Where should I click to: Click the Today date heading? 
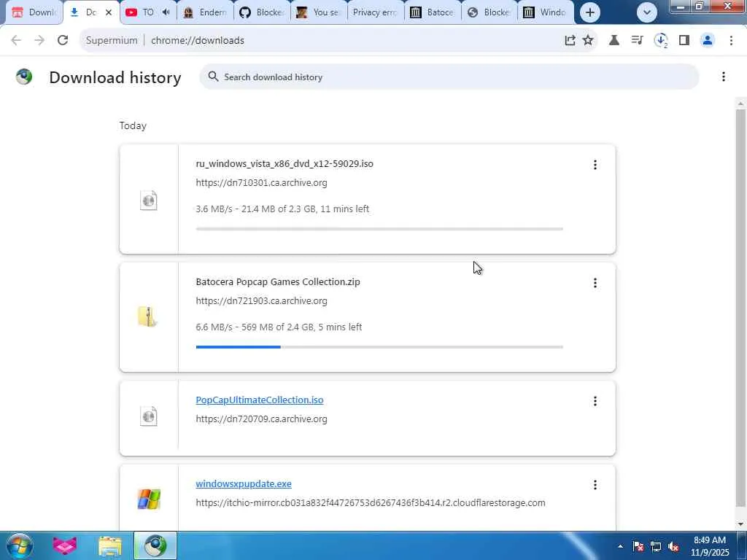133,125
